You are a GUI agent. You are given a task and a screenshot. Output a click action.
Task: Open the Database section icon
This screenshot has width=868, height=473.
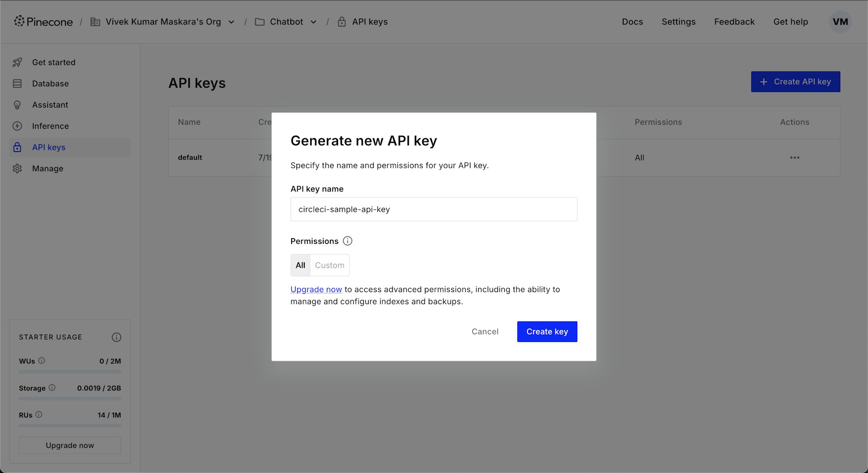tap(17, 83)
